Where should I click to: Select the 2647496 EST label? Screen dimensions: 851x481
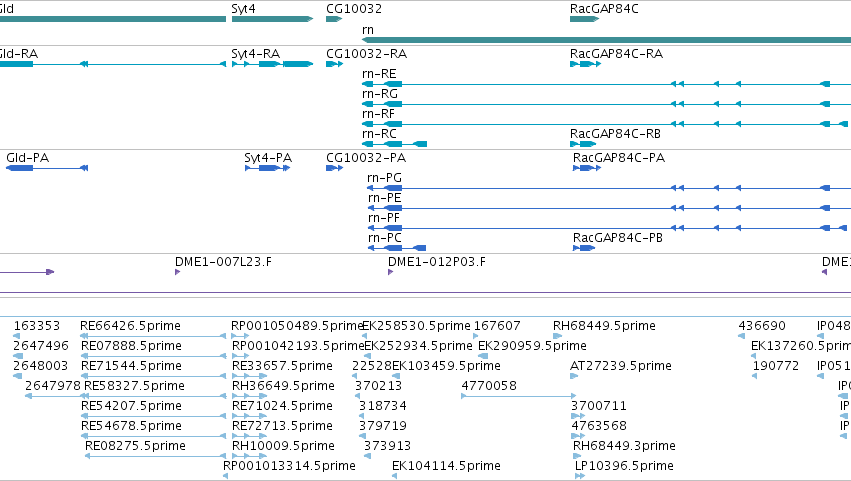41,346
